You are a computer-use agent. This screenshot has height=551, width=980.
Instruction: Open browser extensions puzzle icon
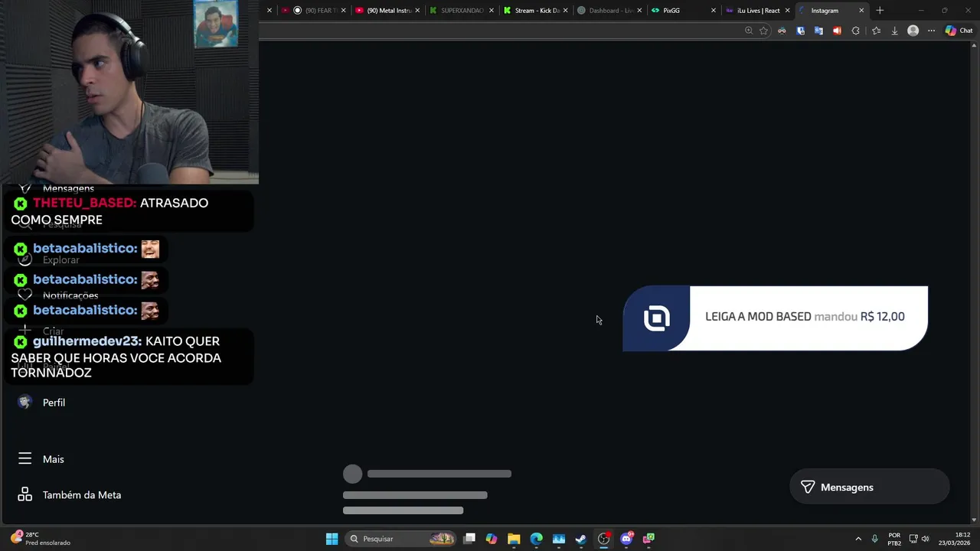(x=855, y=31)
